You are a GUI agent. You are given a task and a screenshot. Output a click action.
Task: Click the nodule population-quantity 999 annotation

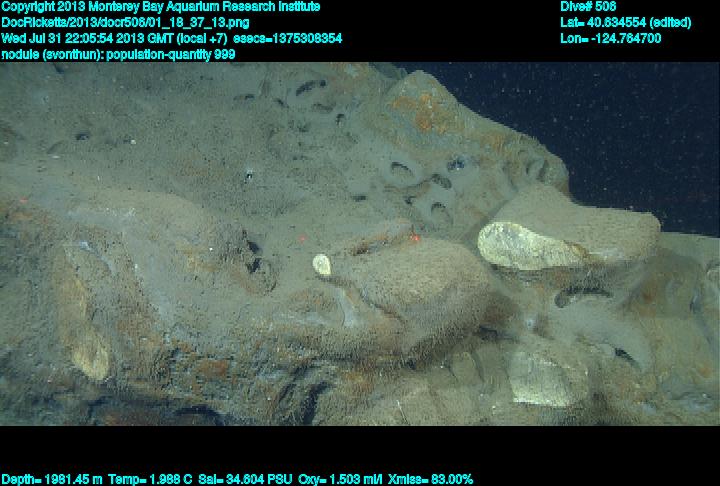coord(118,55)
